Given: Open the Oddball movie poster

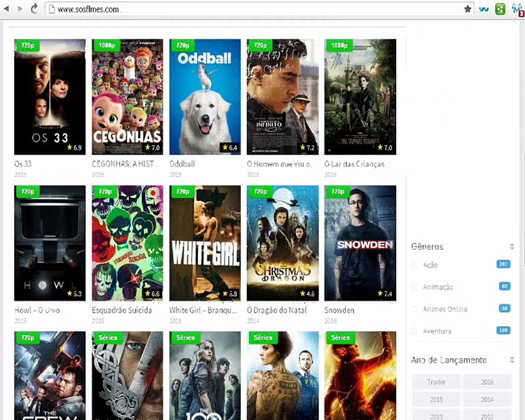Looking at the screenshot, I should pos(205,97).
